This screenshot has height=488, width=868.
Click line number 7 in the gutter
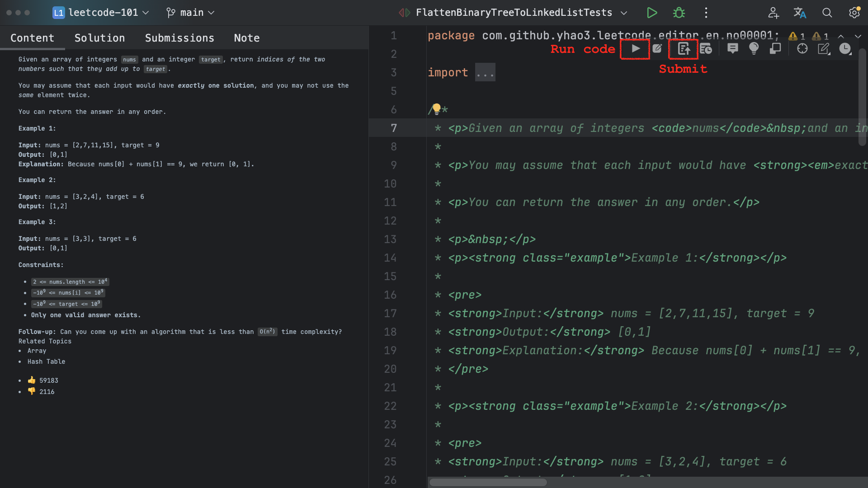(394, 128)
